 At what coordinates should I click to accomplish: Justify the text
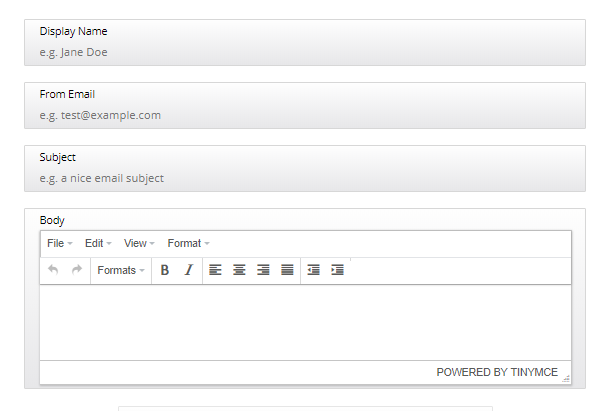coord(287,270)
